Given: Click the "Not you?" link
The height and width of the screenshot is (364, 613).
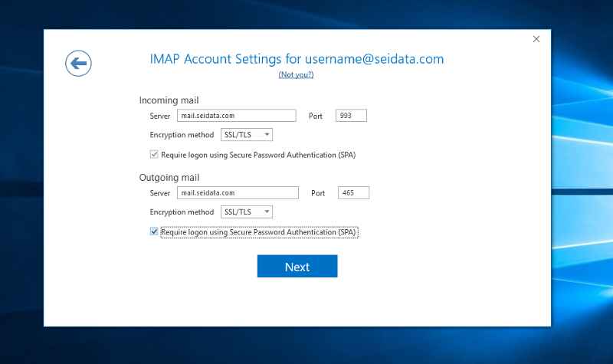Looking at the screenshot, I should pos(296,74).
